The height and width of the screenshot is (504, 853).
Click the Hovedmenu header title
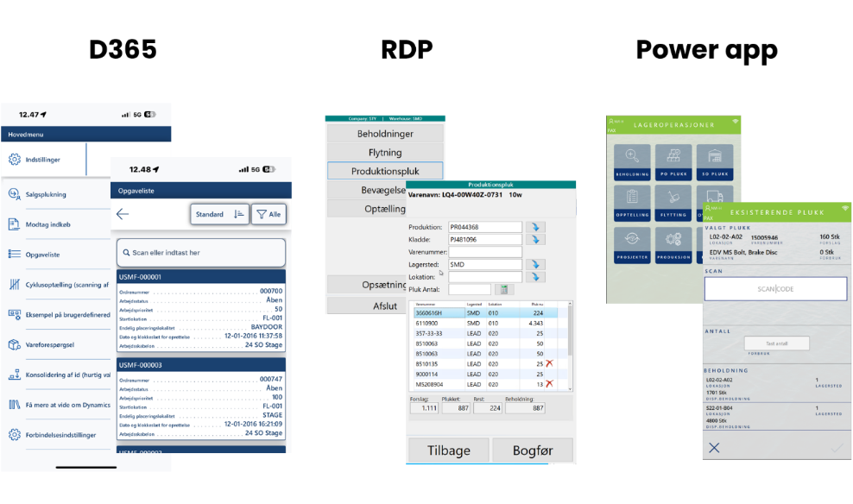[x=26, y=135]
